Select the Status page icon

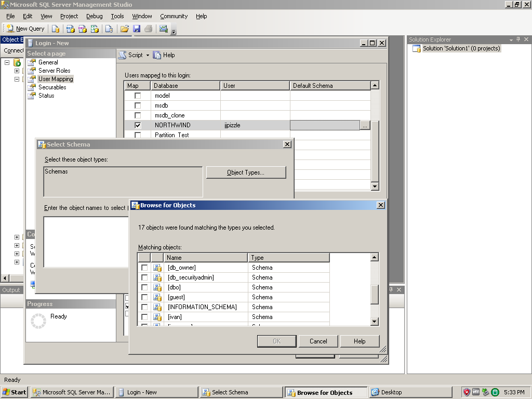tap(32, 96)
